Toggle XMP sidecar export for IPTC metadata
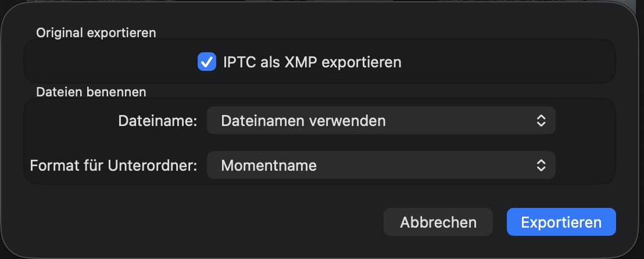 click(207, 62)
